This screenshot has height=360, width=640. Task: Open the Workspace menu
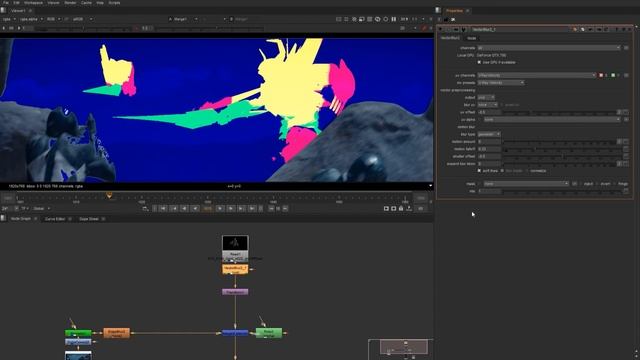(33, 2)
